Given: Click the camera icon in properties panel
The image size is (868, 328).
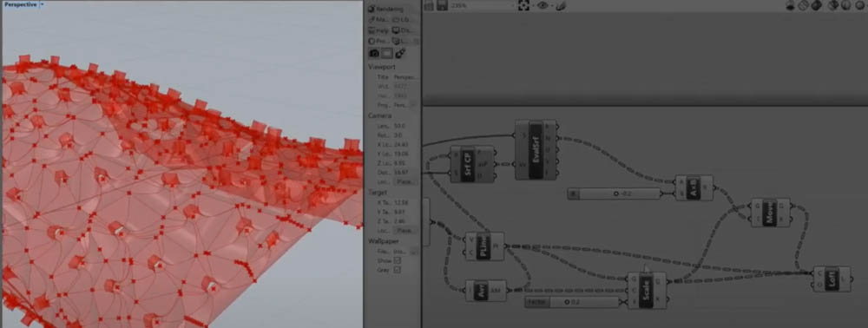Looking at the screenshot, I should click(374, 53).
